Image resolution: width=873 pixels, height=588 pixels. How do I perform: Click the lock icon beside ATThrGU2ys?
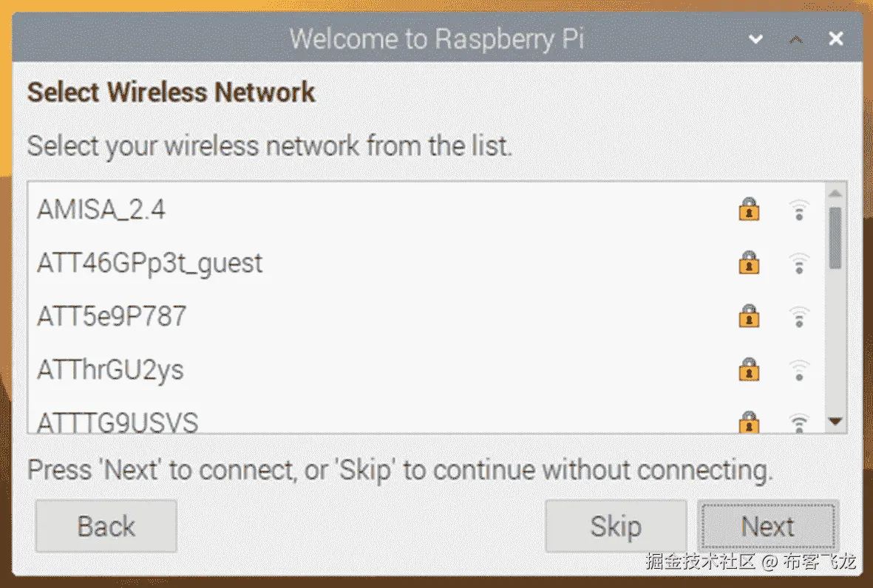[x=749, y=369]
